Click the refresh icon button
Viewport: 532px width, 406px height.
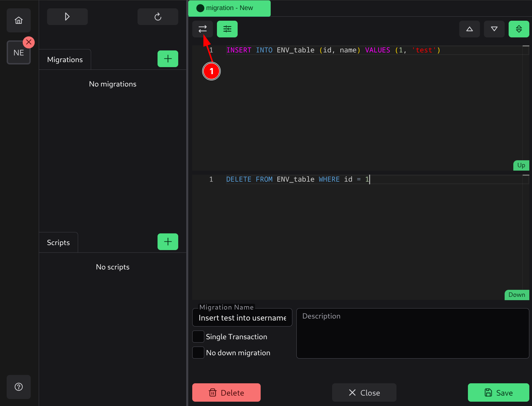coord(158,17)
